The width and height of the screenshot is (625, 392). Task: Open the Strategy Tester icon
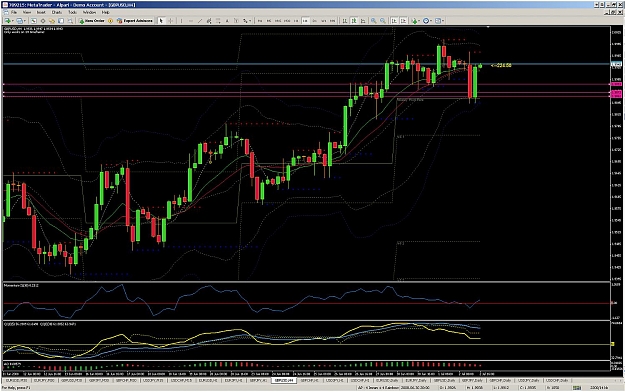(70, 21)
